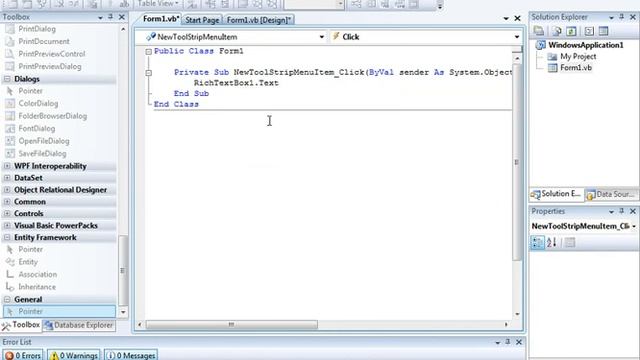Select PrintPreviewControl in Toolbox

pyautogui.click(x=51, y=54)
